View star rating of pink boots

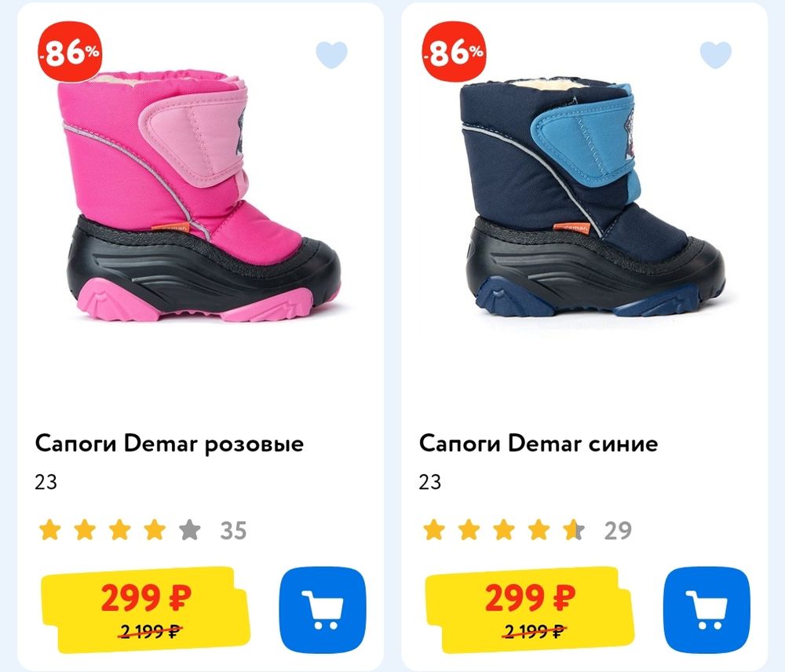click(x=119, y=530)
